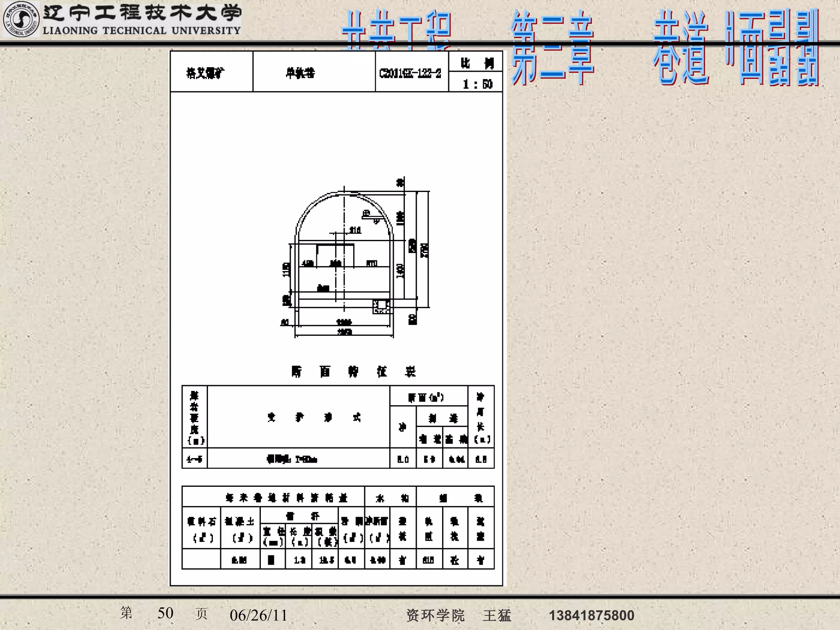Click the lower material consumption table
Viewport: 840px width, 630px height.
coord(338,527)
